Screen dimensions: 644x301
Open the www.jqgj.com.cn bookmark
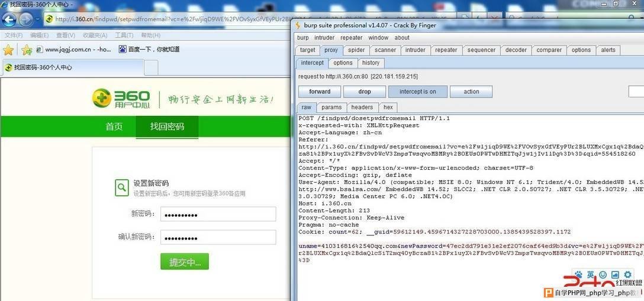pos(73,50)
